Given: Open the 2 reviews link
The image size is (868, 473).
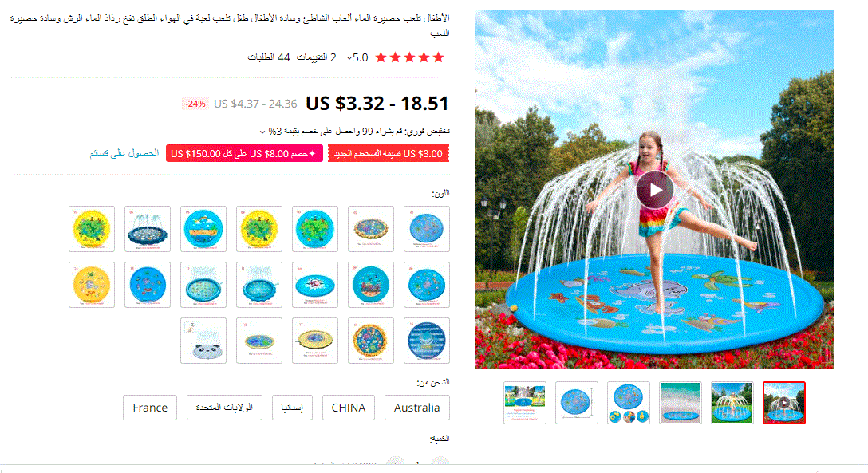Looking at the screenshot, I should point(317,57).
